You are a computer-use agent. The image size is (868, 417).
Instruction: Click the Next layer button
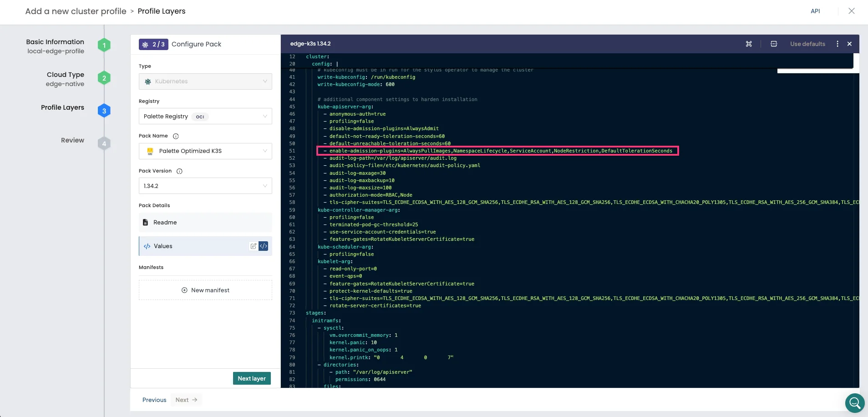(252, 379)
